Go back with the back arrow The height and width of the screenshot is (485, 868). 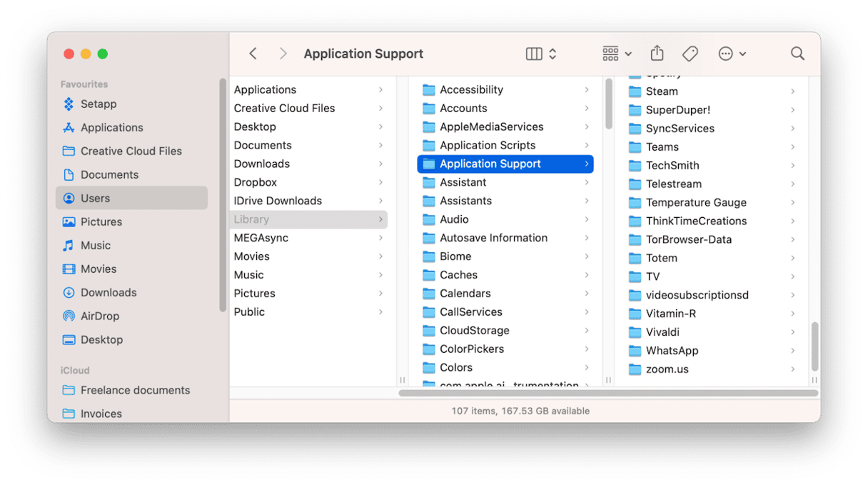tap(253, 54)
